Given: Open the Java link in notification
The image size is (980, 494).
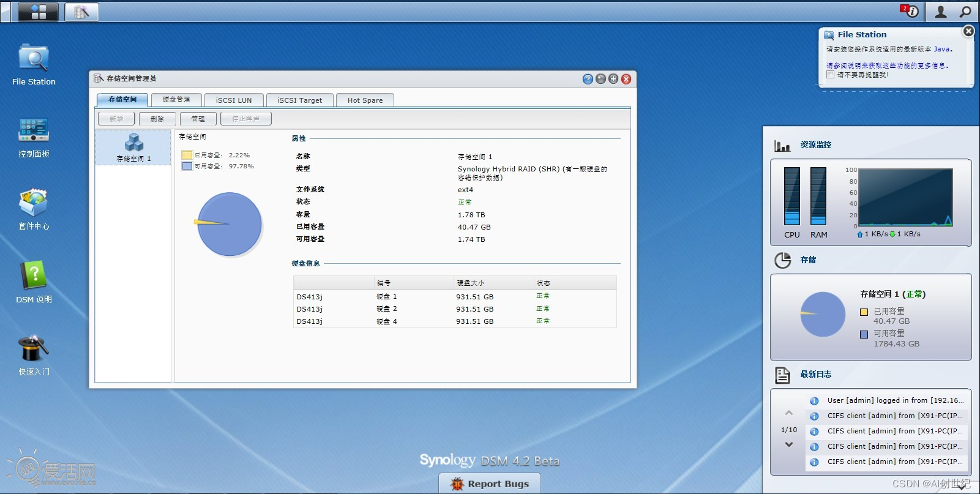Looking at the screenshot, I should pos(941,49).
